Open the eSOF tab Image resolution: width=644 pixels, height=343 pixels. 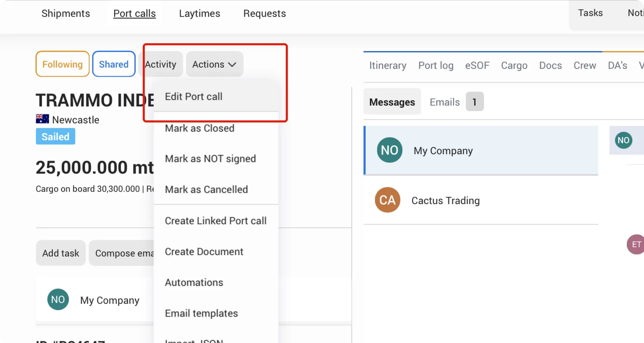(x=477, y=65)
